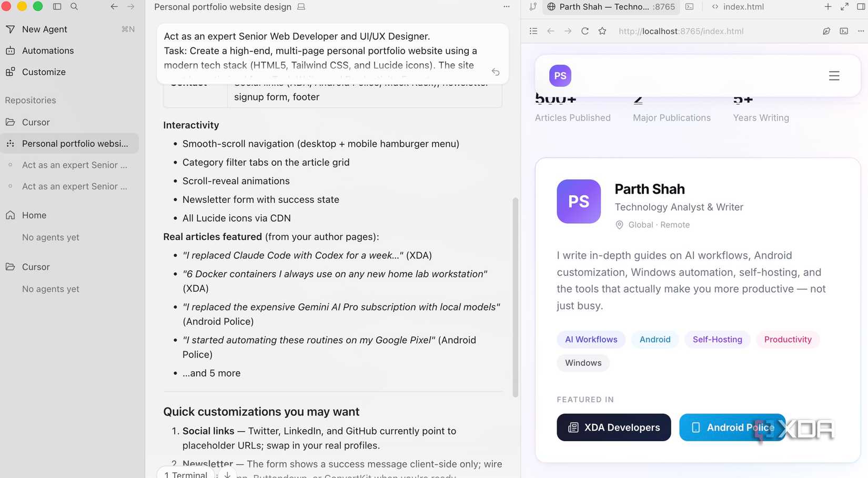Open the index.html editor tab
The image size is (868, 478).
coord(738,7)
